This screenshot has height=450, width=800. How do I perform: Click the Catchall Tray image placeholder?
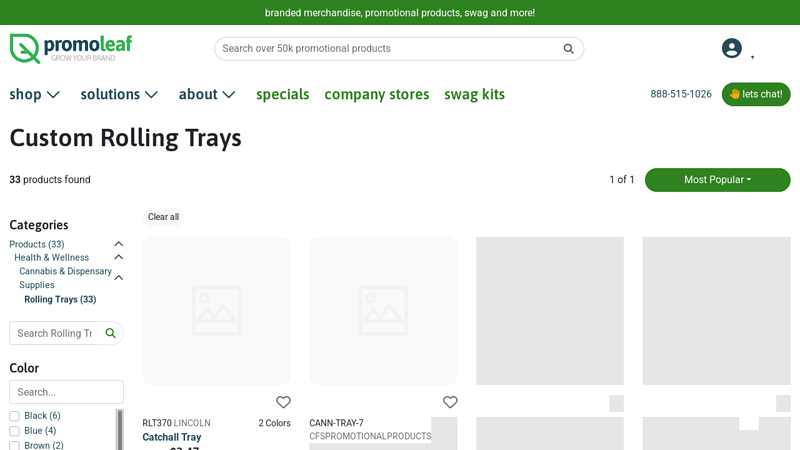point(216,310)
